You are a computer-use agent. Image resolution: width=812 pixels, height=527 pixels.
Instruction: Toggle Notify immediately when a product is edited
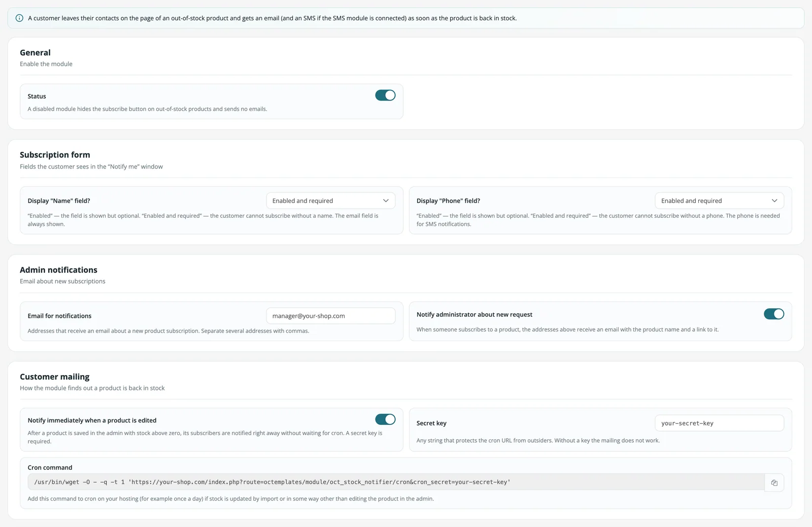tap(385, 419)
